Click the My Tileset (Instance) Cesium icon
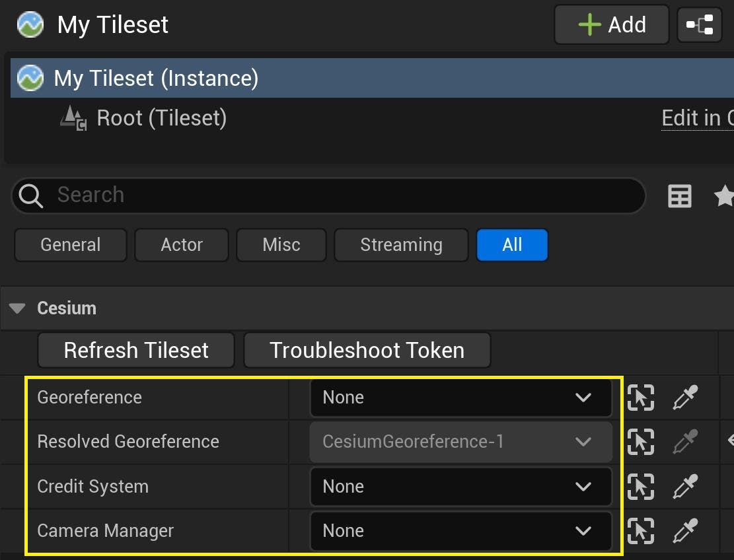 [30, 78]
